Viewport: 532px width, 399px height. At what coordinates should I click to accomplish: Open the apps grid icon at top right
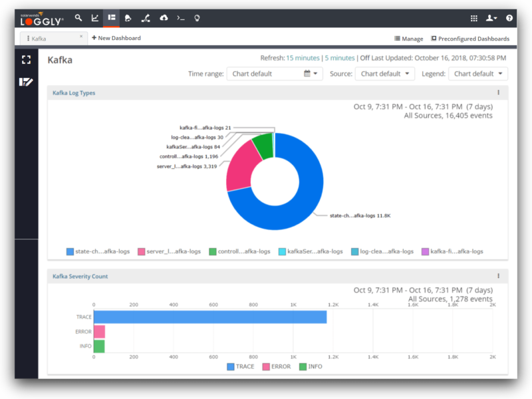474,18
